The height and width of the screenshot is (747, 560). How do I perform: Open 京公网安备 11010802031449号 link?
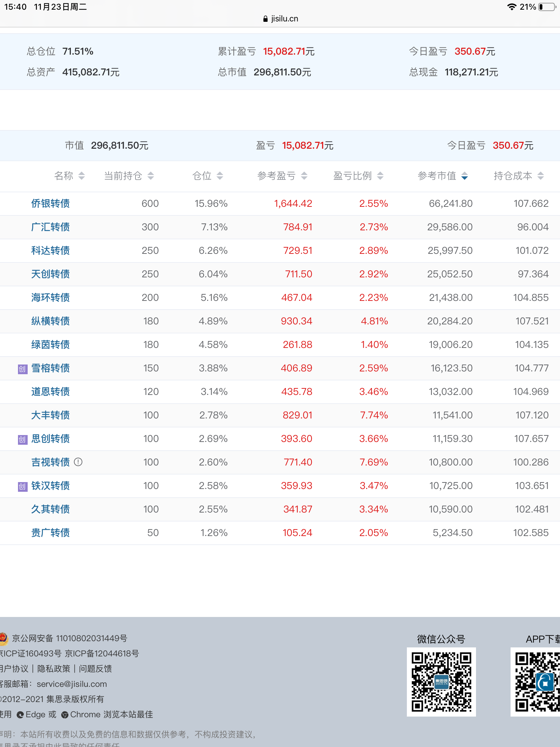[69, 638]
